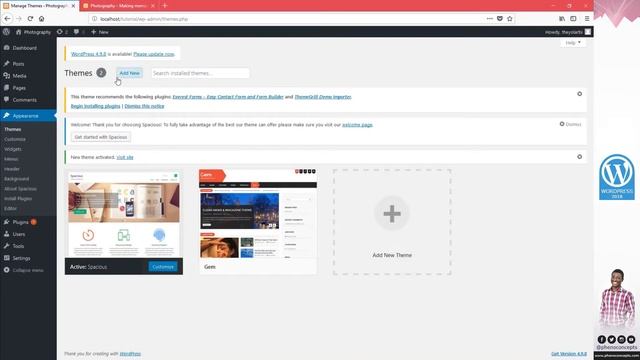640x360 pixels.
Task: Open Plugins in the sidebar
Action: coord(20,222)
